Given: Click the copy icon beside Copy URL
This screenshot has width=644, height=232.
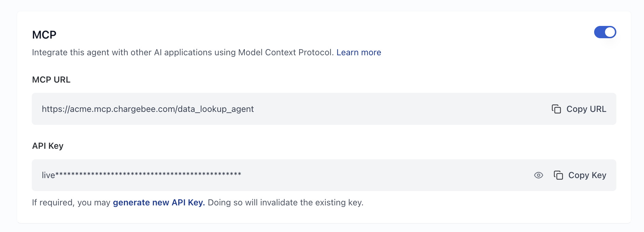Looking at the screenshot, I should (x=556, y=109).
